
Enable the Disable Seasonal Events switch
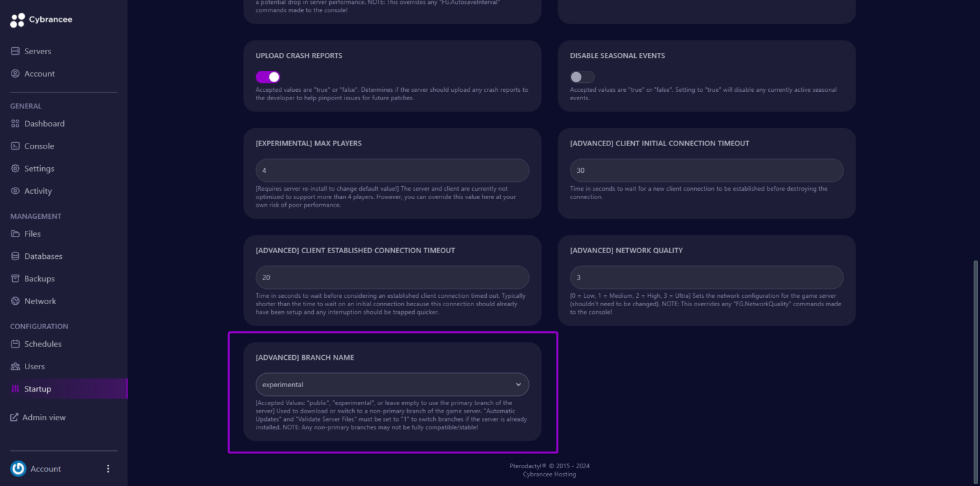[x=581, y=77]
